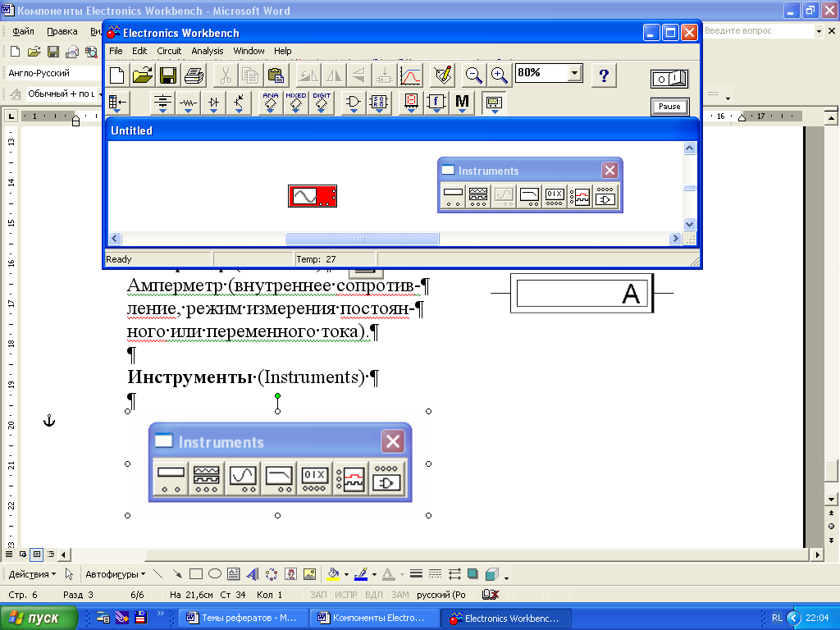Open the Window menu in Workbench
The height and width of the screenshot is (630, 840).
tap(249, 51)
